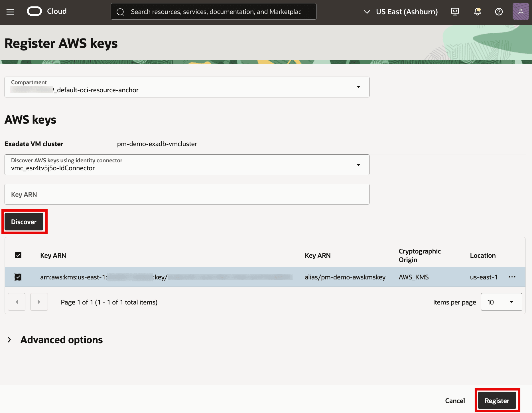Click the search resources and services field

(x=214, y=12)
